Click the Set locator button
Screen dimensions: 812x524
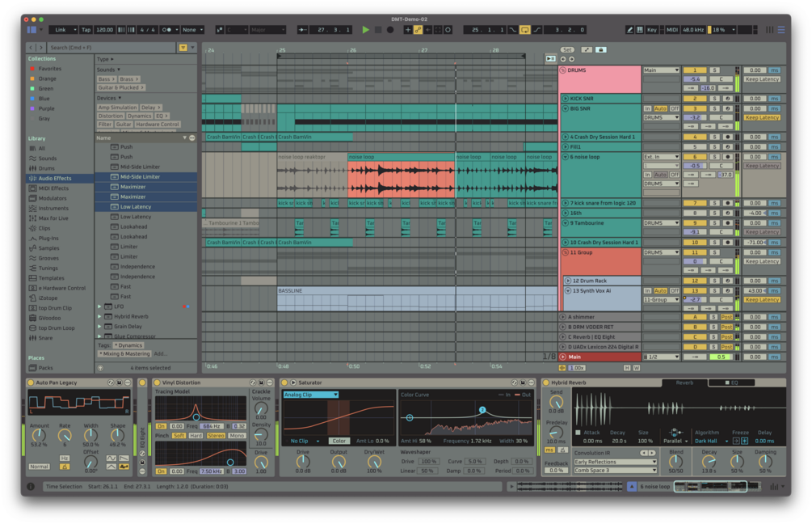pos(567,50)
